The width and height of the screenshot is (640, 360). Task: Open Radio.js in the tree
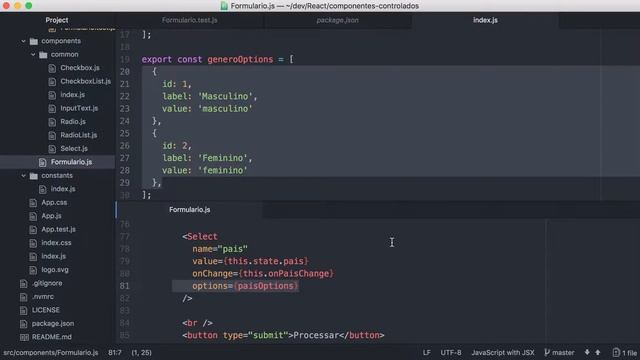pyautogui.click(x=73, y=122)
